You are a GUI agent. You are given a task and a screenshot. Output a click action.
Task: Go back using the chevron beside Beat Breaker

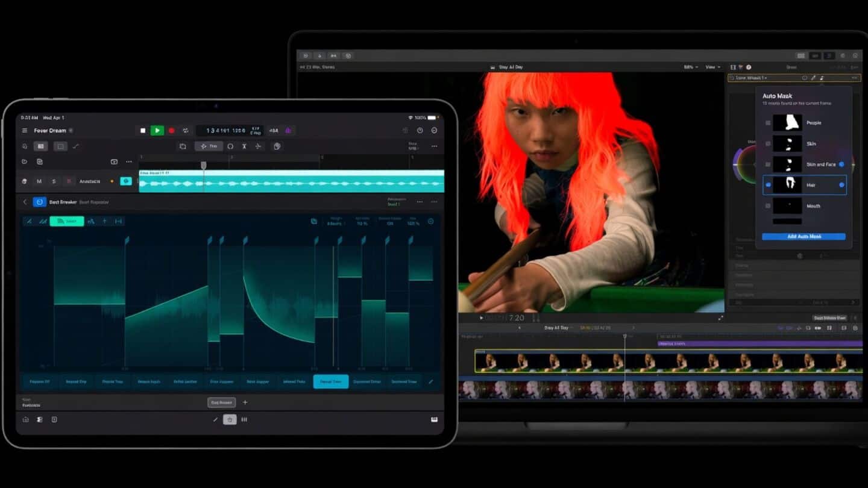[25, 202]
